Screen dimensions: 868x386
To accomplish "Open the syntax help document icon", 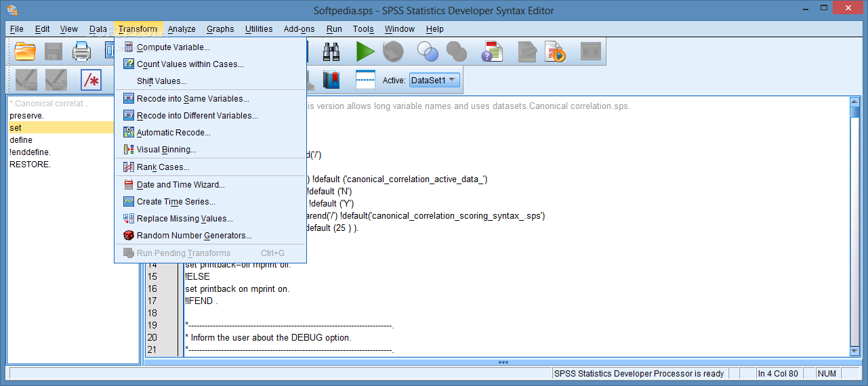I will pos(492,51).
